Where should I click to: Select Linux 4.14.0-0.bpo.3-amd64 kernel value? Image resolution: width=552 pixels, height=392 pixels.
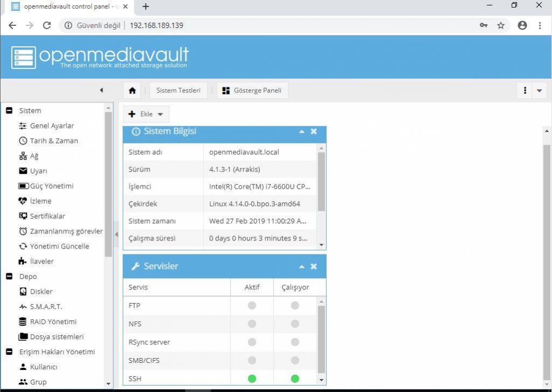coord(254,204)
